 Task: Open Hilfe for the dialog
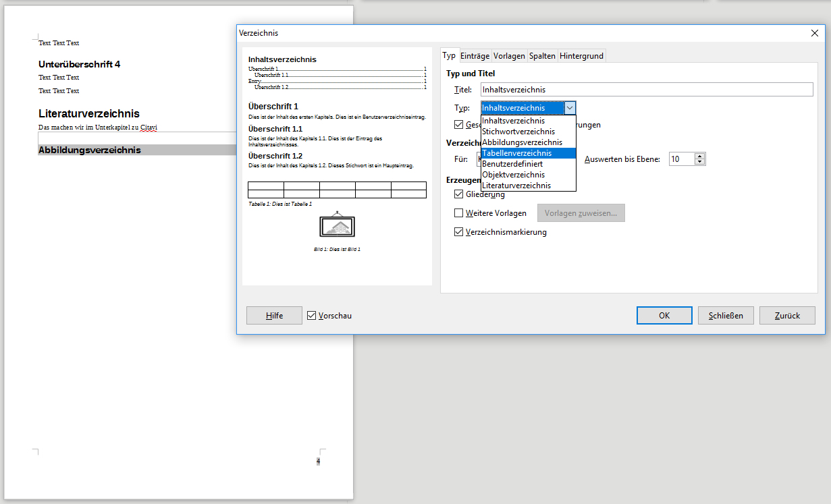coord(274,316)
